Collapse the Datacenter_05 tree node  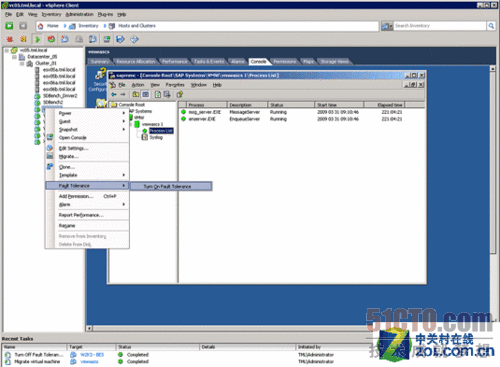(x=14, y=57)
